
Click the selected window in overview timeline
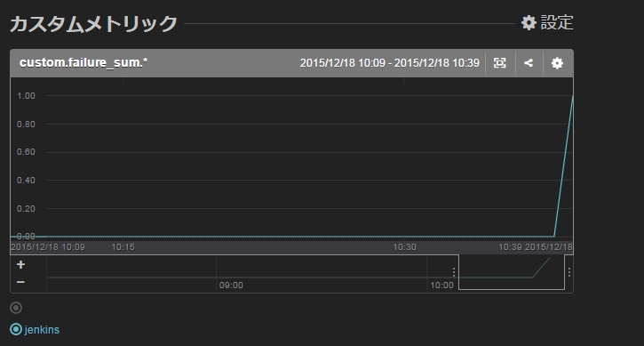[x=512, y=272]
